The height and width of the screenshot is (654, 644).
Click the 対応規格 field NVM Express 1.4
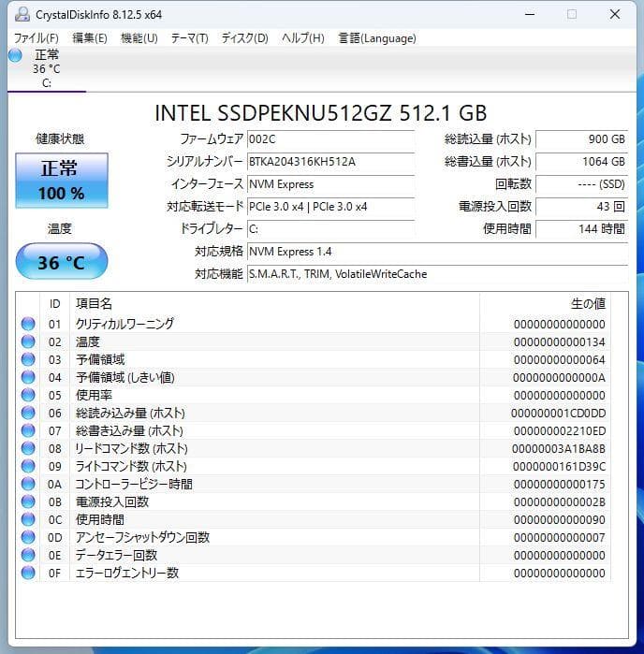pyautogui.click(x=437, y=252)
